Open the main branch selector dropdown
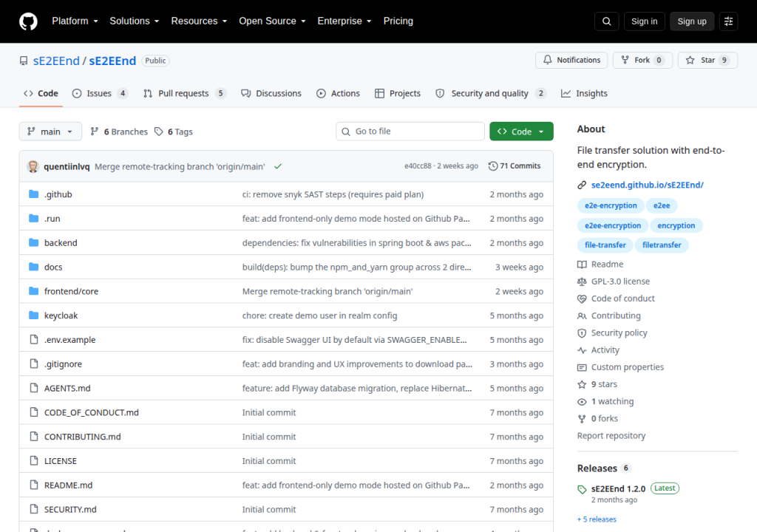Viewport: 757px width, 532px height. [50, 132]
